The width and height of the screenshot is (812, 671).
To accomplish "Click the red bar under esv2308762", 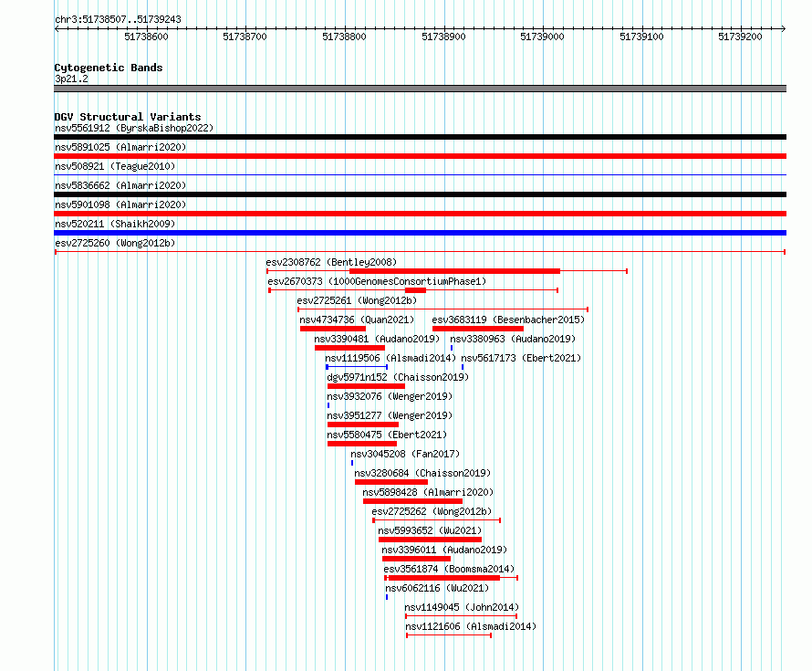I will (454, 271).
